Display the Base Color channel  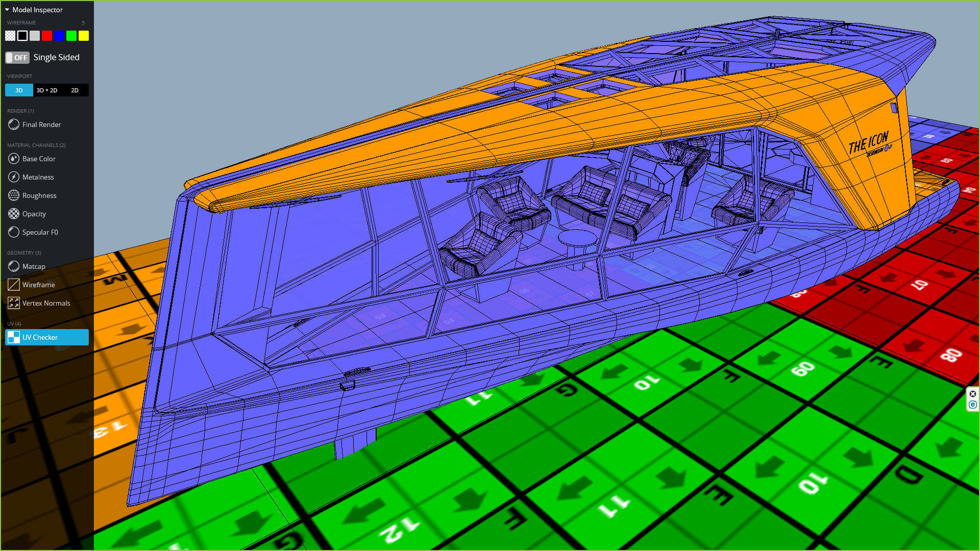click(39, 159)
